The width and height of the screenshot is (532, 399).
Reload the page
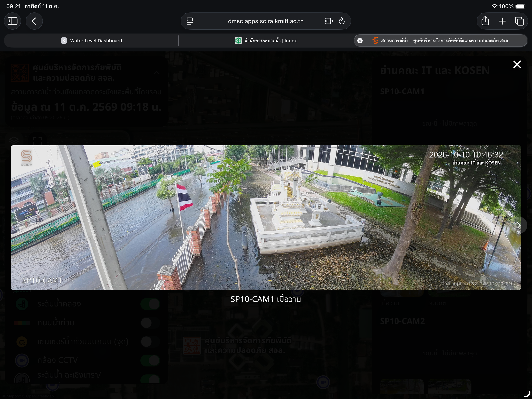pyautogui.click(x=342, y=21)
